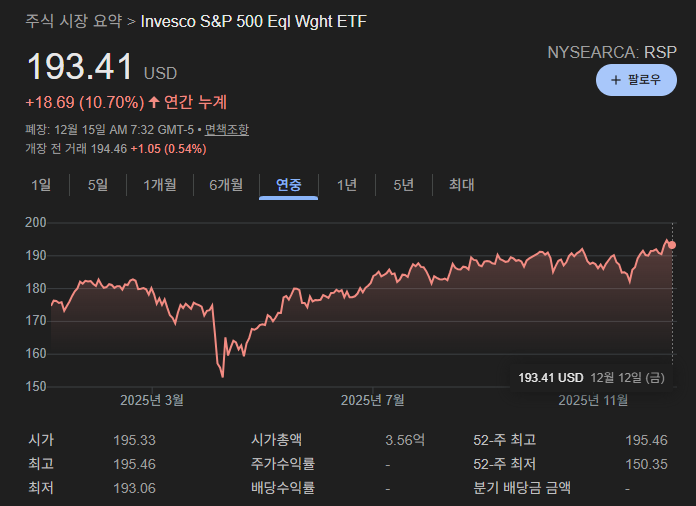Viewport: 696px width, 506px height.
Task: Click the Invesco S&P 500 Eql Wght ETF title
Action: (x=253, y=21)
